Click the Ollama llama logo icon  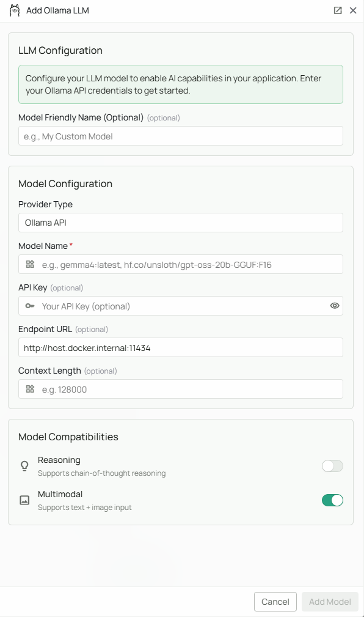tap(15, 10)
